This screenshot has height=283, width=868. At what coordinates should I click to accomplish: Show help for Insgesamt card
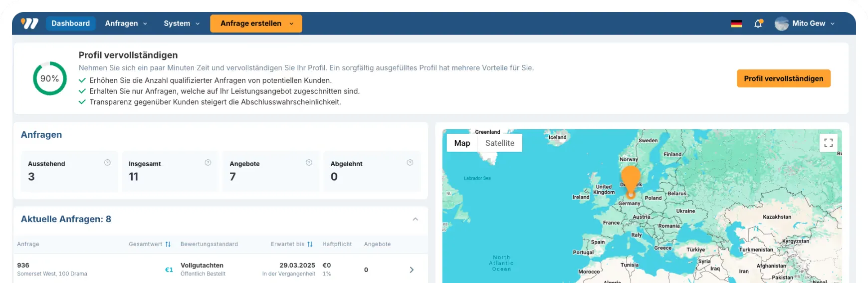pos(208,163)
